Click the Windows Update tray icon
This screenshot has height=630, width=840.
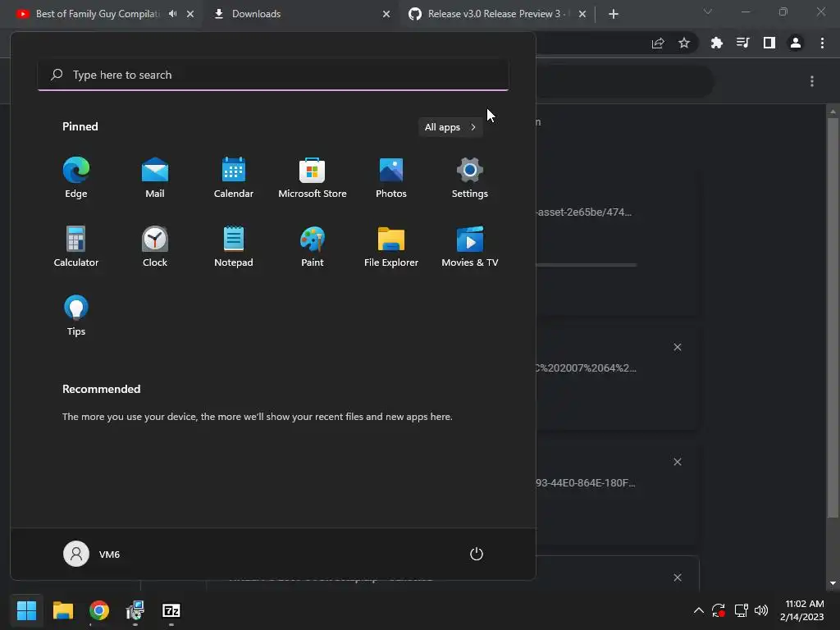tap(719, 610)
